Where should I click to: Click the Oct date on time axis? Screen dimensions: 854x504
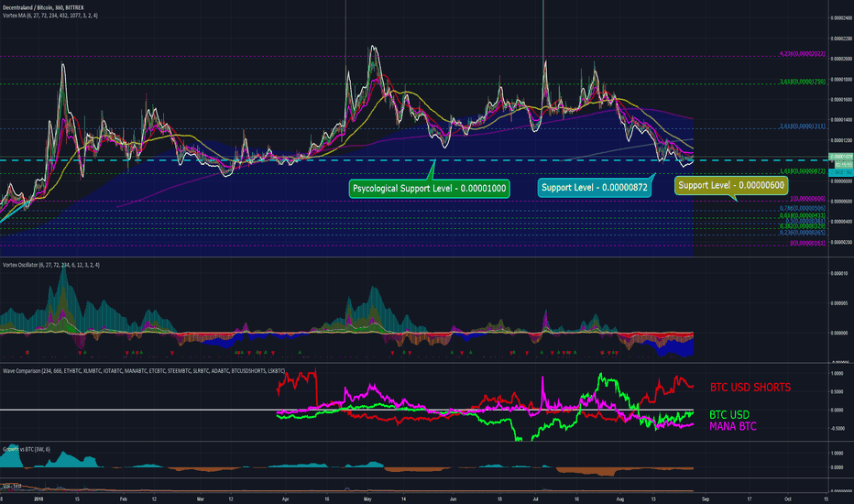787,499
